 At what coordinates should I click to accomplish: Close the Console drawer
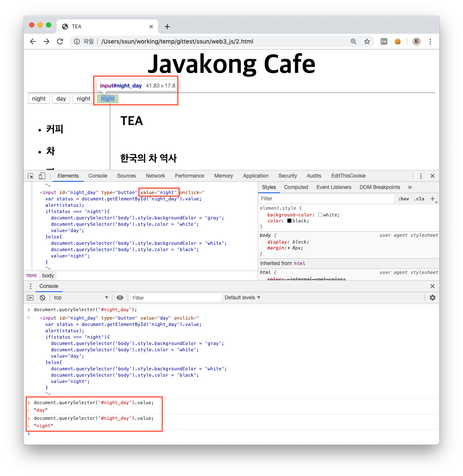click(432, 286)
